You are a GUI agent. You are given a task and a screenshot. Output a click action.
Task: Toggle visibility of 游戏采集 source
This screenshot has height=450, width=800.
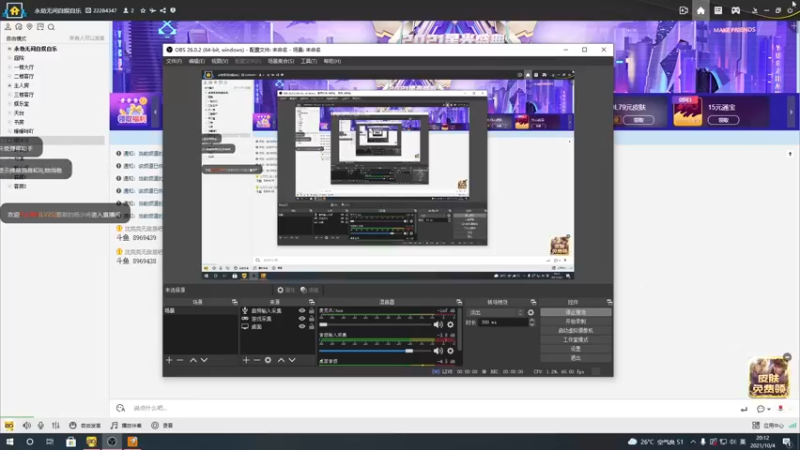(x=302, y=318)
